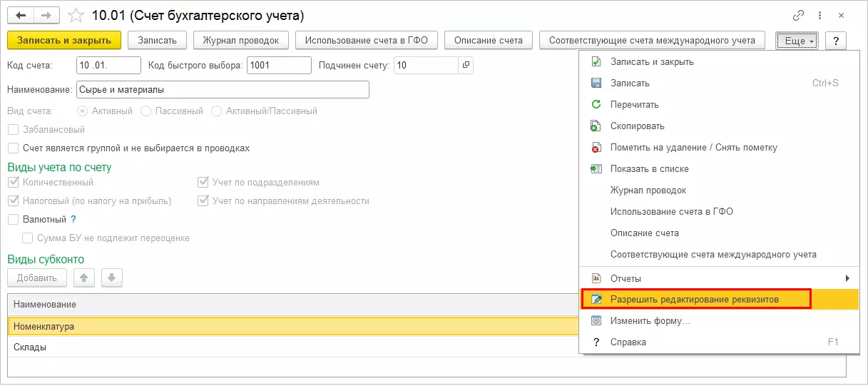868x386 pixels.
Task: Toggle Налоговый (по налогу на прибыль) checkbox
Action: click(13, 201)
